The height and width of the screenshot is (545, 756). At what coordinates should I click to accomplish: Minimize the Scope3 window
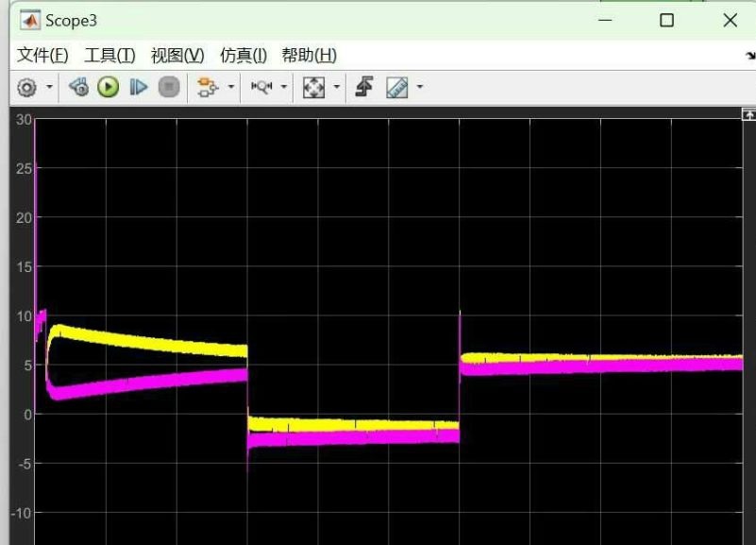tap(605, 20)
